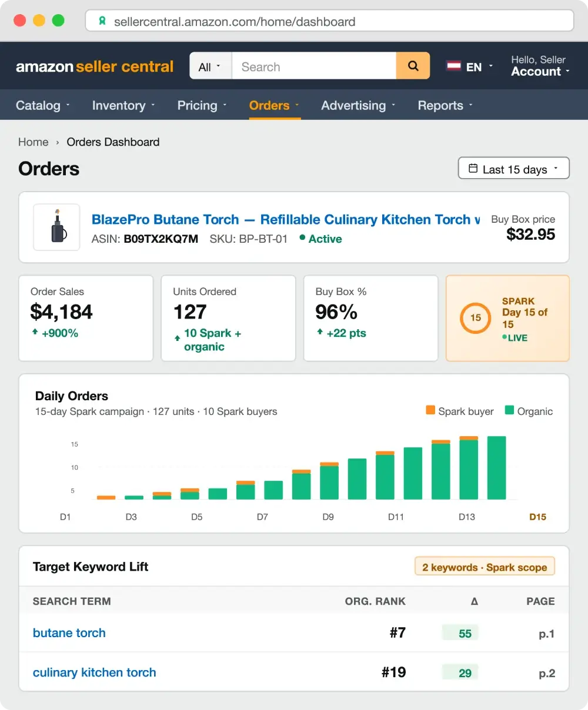Click into the Search input field
The width and height of the screenshot is (588, 710).
click(x=314, y=66)
